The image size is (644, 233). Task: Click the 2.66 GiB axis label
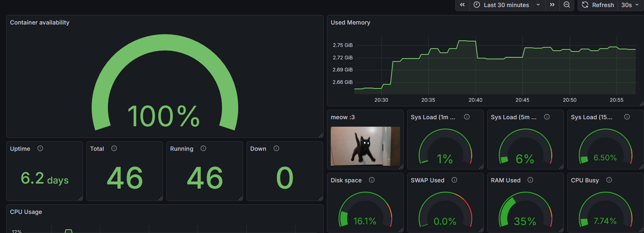click(x=343, y=82)
